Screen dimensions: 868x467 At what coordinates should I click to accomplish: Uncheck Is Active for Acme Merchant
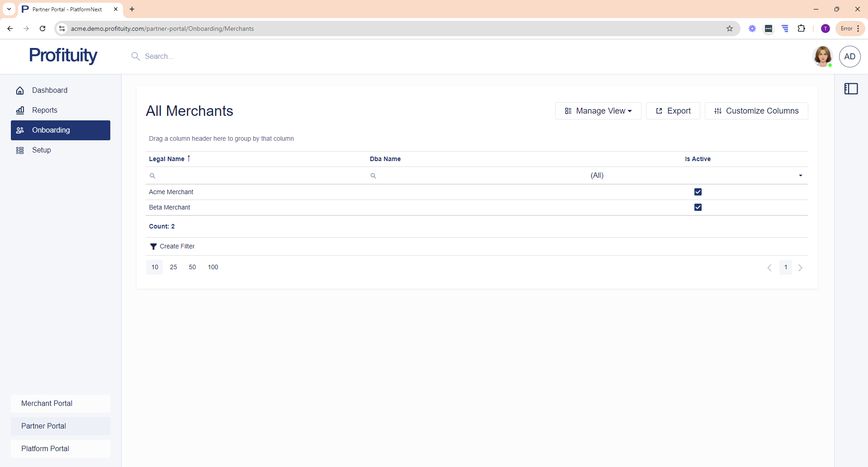tap(698, 192)
